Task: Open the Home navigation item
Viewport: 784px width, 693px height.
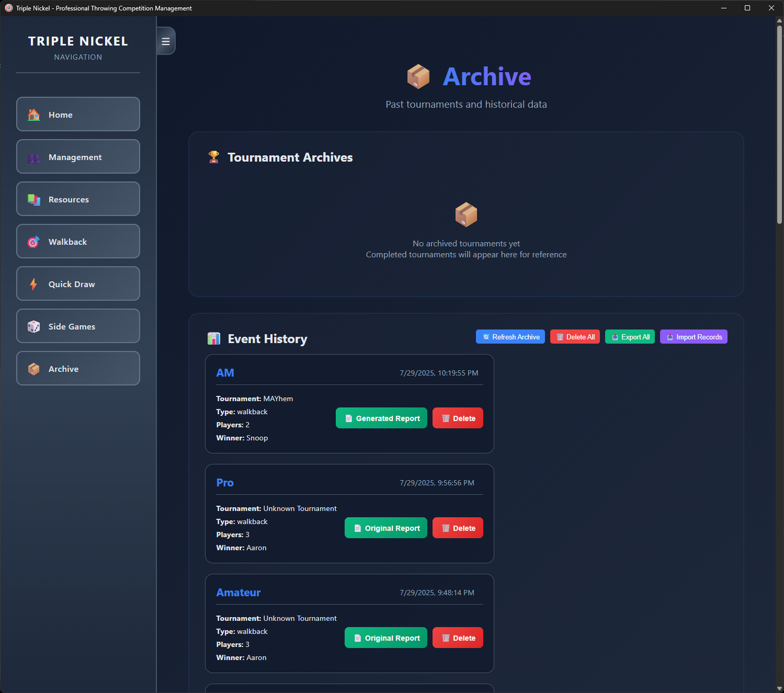Action: coord(78,115)
